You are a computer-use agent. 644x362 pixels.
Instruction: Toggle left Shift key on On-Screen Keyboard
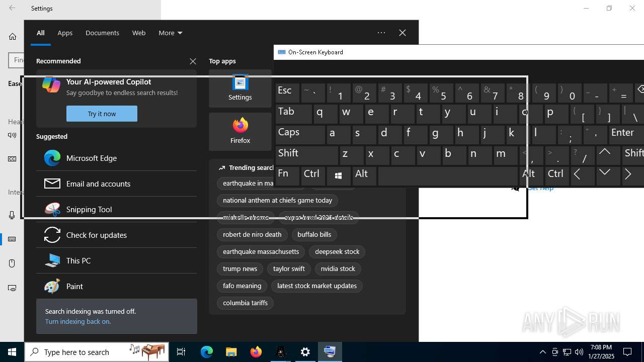click(307, 155)
